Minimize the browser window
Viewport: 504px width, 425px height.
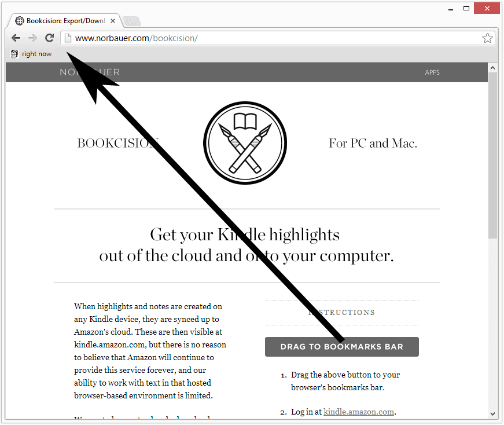[x=451, y=9]
